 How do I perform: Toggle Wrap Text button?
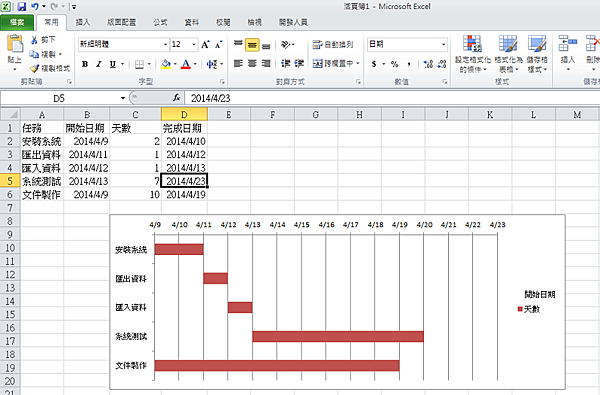point(333,44)
